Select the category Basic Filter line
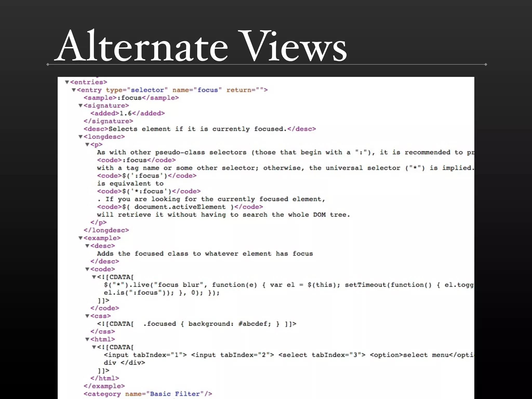Screen dimensions: 532x399 point(148,394)
